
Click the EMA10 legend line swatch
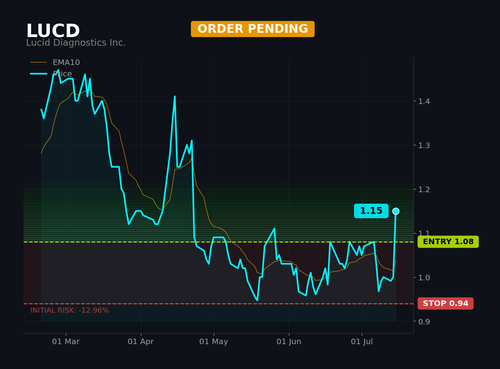[39, 62]
